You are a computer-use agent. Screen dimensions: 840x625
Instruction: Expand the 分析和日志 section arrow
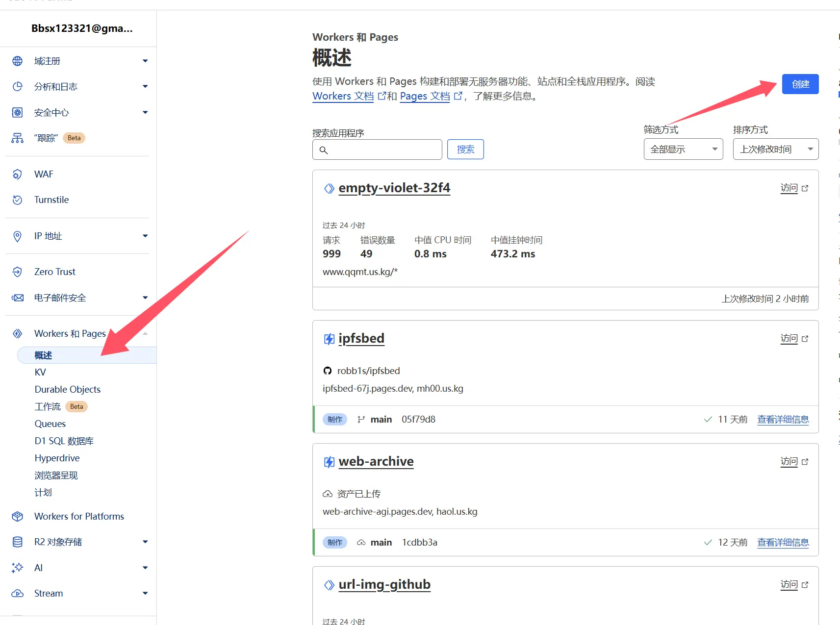click(x=145, y=86)
